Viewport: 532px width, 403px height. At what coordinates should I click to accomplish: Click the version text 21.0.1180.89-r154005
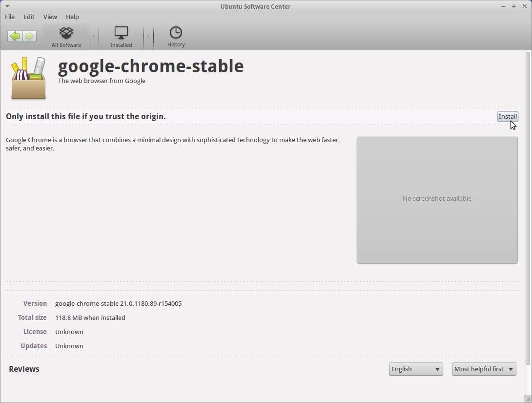[x=151, y=303]
